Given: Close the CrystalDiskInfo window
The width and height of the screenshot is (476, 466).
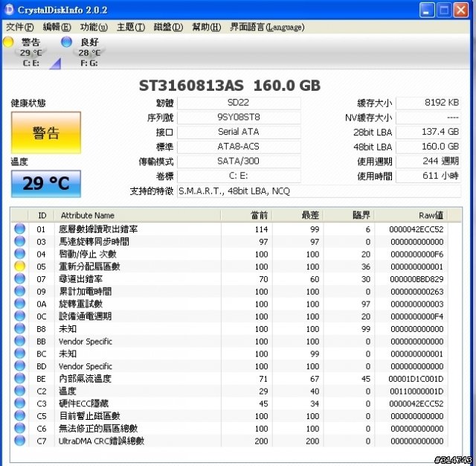Looking at the screenshot, I should coord(461,10).
